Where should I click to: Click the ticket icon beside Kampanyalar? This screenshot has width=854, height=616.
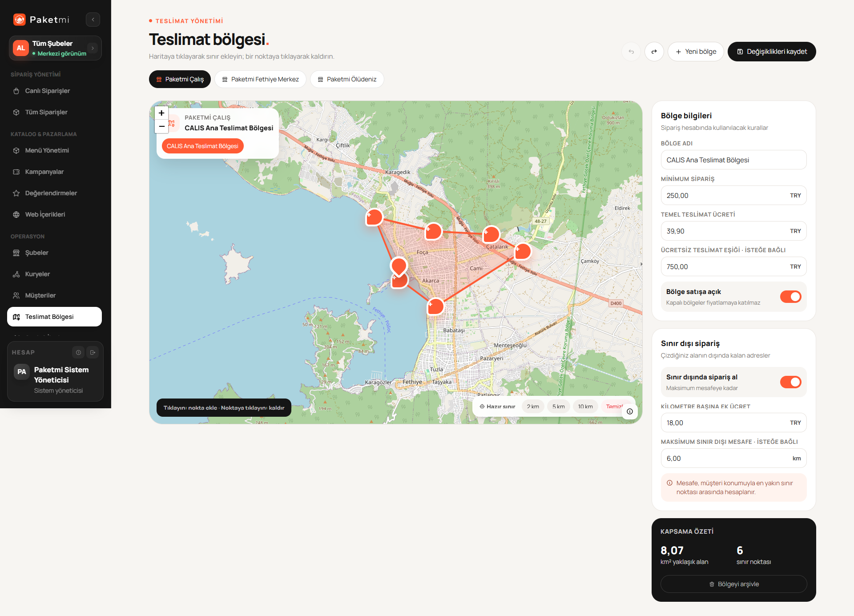[x=16, y=172]
